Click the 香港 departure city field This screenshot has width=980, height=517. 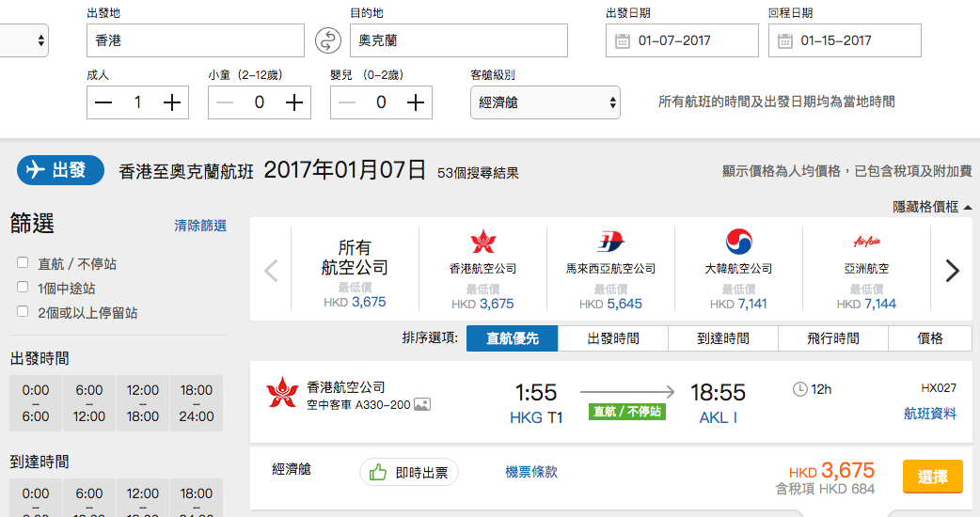click(x=196, y=40)
